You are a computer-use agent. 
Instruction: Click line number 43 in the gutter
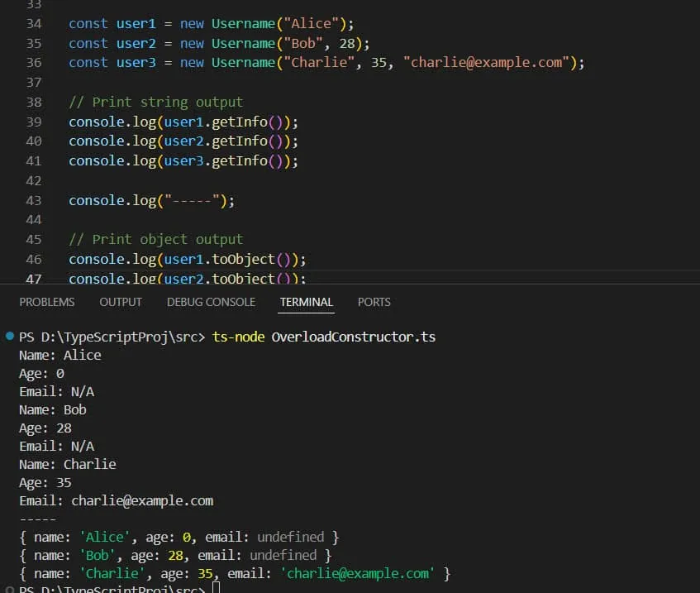pyautogui.click(x=34, y=200)
